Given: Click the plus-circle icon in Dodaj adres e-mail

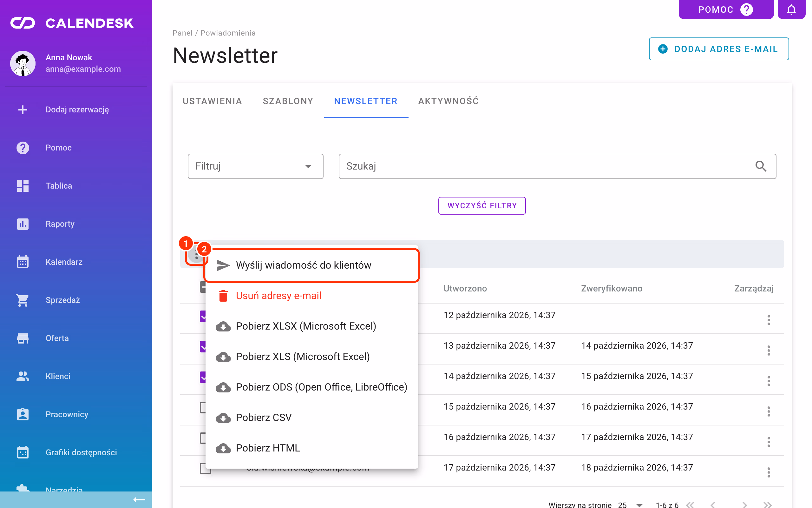Looking at the screenshot, I should (663, 49).
